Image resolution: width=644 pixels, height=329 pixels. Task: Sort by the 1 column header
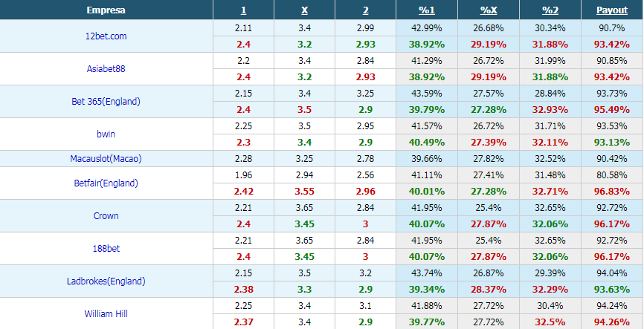pyautogui.click(x=244, y=10)
